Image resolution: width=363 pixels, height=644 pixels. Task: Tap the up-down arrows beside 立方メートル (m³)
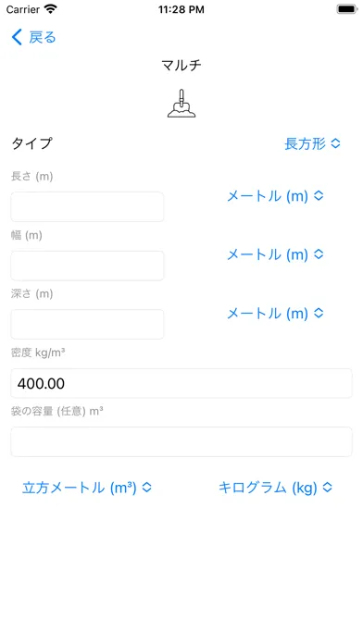[146, 488]
